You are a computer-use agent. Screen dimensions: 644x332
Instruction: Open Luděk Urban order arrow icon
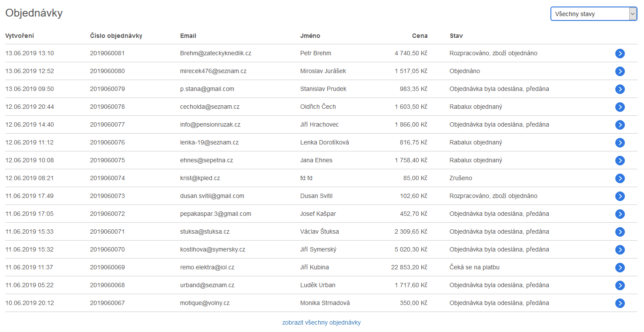pyautogui.click(x=620, y=285)
